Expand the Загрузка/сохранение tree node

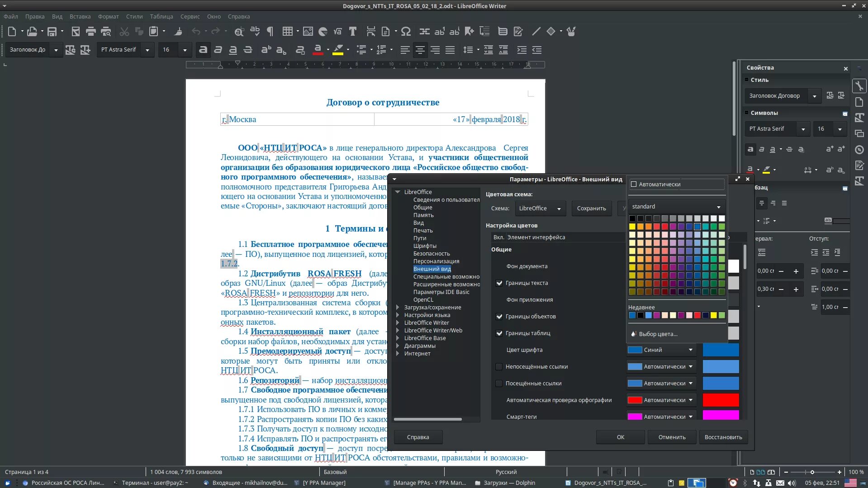[398, 308]
